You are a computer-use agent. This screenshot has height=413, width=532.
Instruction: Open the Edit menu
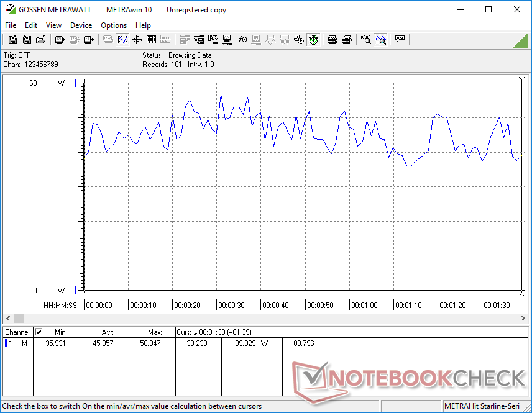[x=31, y=25]
